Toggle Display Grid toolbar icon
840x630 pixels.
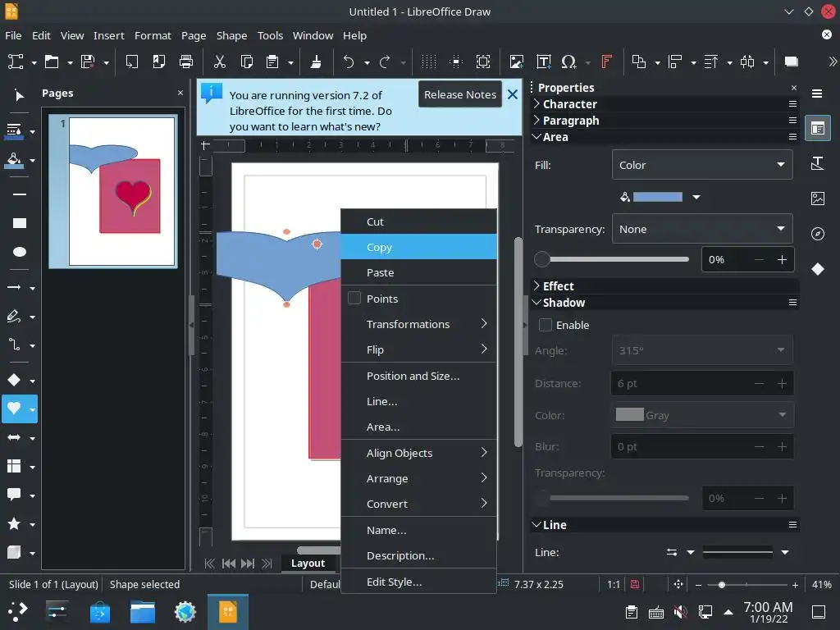(x=428, y=62)
